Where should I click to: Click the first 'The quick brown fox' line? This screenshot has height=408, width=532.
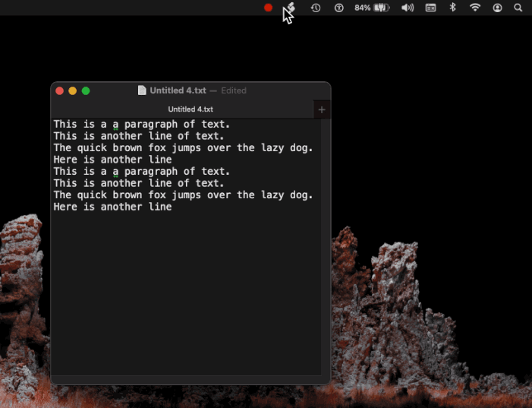pyautogui.click(x=183, y=148)
